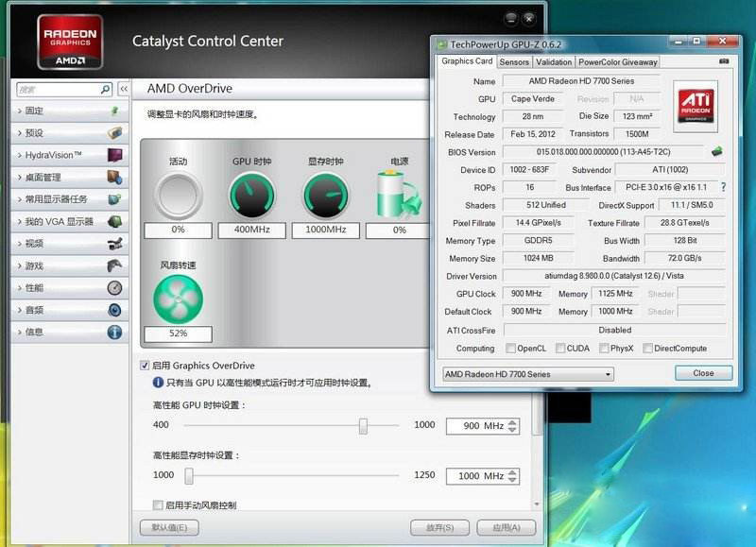This screenshot has height=547, width=756.
Task: Click the gamepad icon beside 游戏
Action: click(114, 266)
